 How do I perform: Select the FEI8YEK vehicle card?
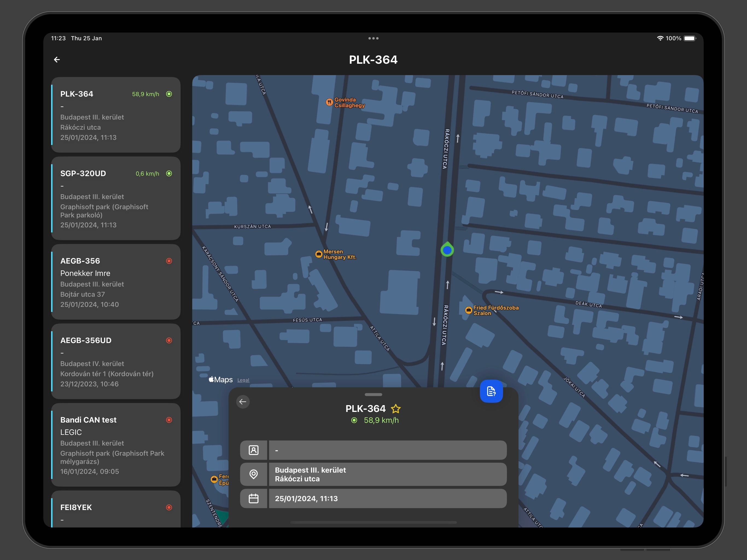point(116,509)
